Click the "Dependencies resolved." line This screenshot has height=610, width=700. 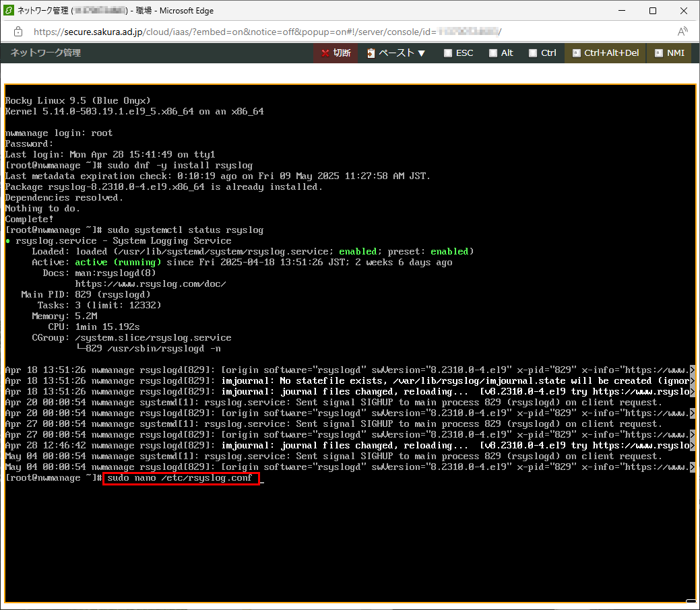point(64,197)
